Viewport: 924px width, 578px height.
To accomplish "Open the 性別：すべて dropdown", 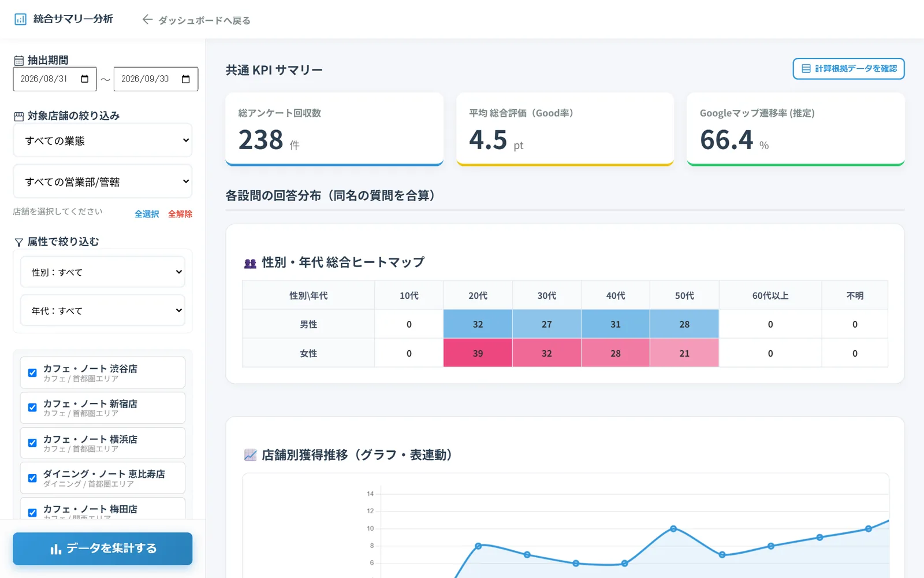I will [x=103, y=272].
